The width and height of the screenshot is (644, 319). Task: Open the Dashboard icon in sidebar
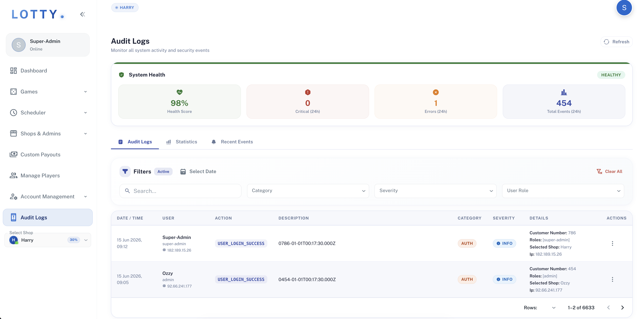[13, 71]
